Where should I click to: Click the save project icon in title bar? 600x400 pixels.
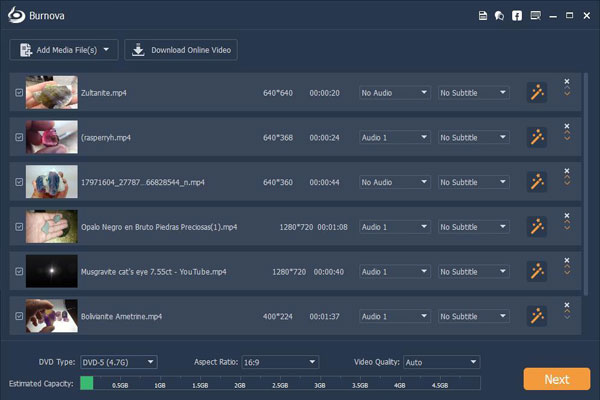coord(483,16)
